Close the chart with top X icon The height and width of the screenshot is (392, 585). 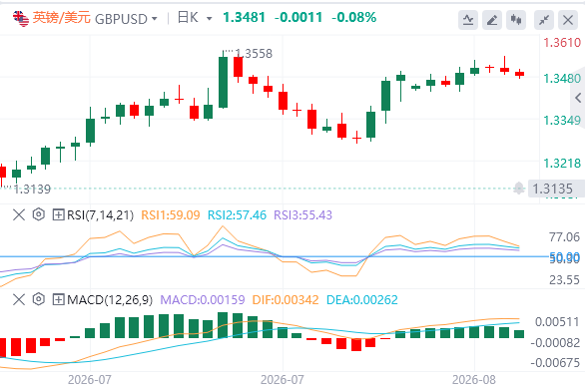click(568, 20)
